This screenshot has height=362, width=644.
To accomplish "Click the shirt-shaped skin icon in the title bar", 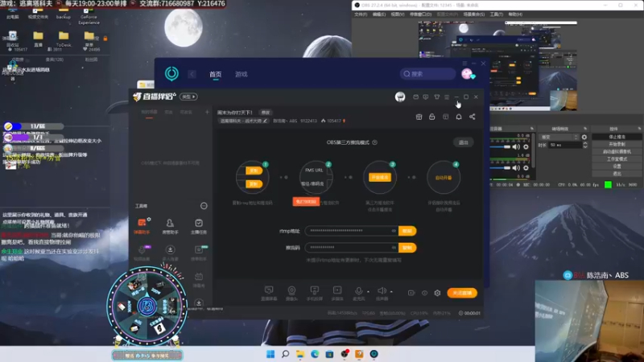I will [x=436, y=97].
